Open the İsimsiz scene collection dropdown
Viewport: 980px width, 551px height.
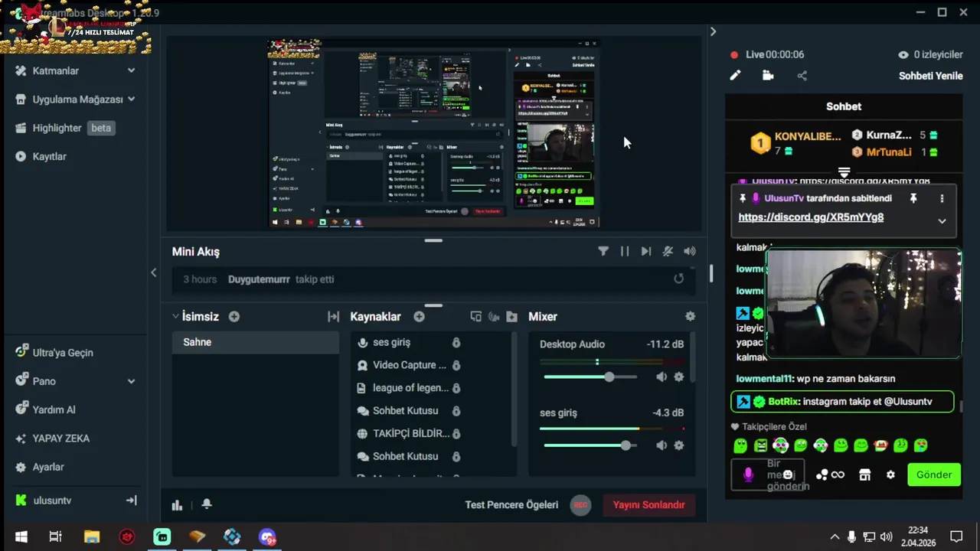click(196, 316)
